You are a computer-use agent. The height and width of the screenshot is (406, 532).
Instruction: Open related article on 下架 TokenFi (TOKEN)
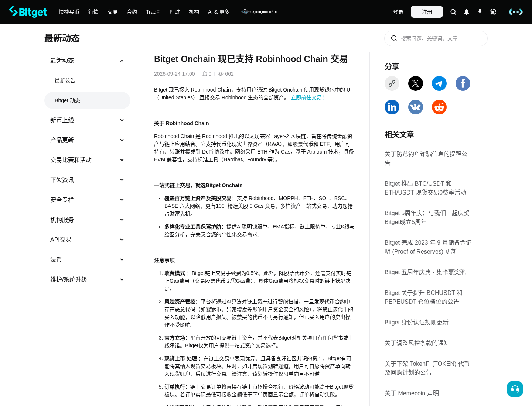[x=427, y=368]
